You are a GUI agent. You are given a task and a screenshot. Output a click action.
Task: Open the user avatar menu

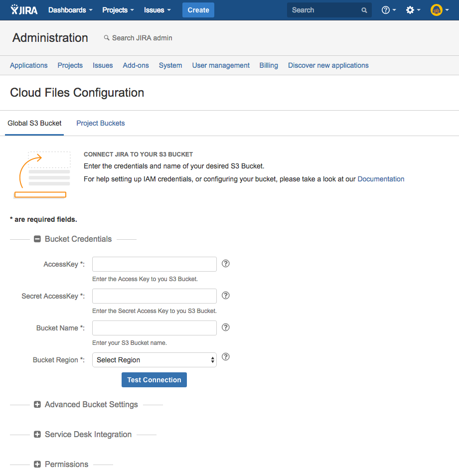(439, 10)
